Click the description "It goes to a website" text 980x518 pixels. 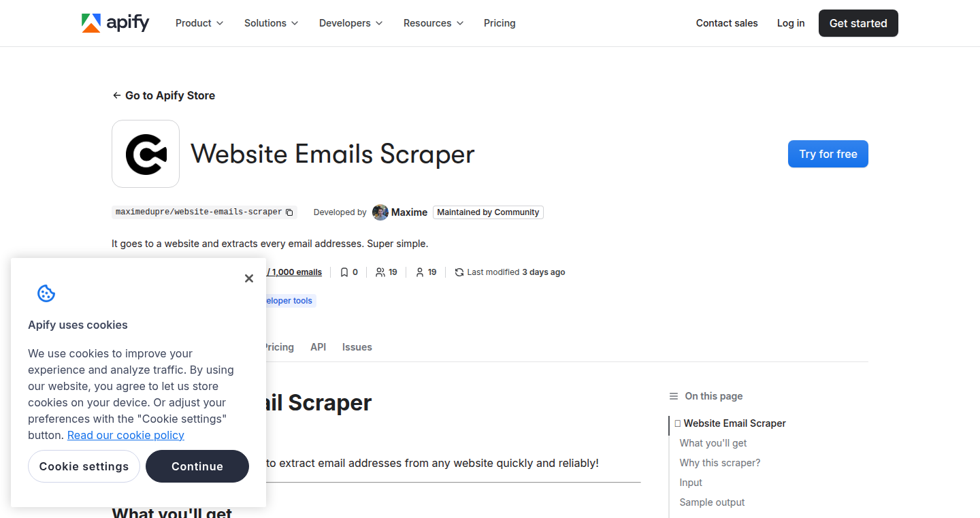pyautogui.click(x=270, y=243)
